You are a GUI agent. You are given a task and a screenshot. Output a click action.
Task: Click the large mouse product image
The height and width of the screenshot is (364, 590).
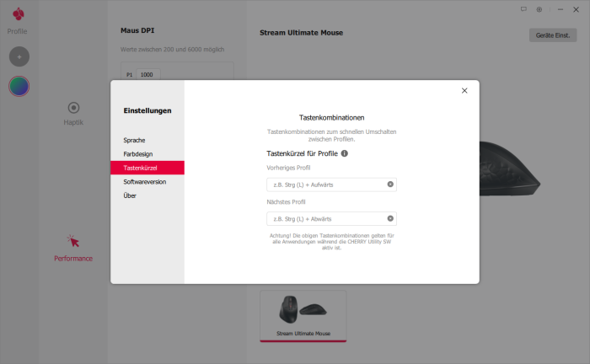(509, 169)
